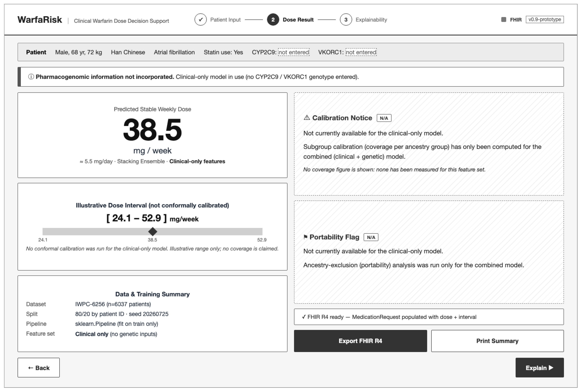Click 'Clinical Warfarin Dose Decision Support' subtitle
Screen dimensions: 582x392
pyautogui.click(x=121, y=21)
